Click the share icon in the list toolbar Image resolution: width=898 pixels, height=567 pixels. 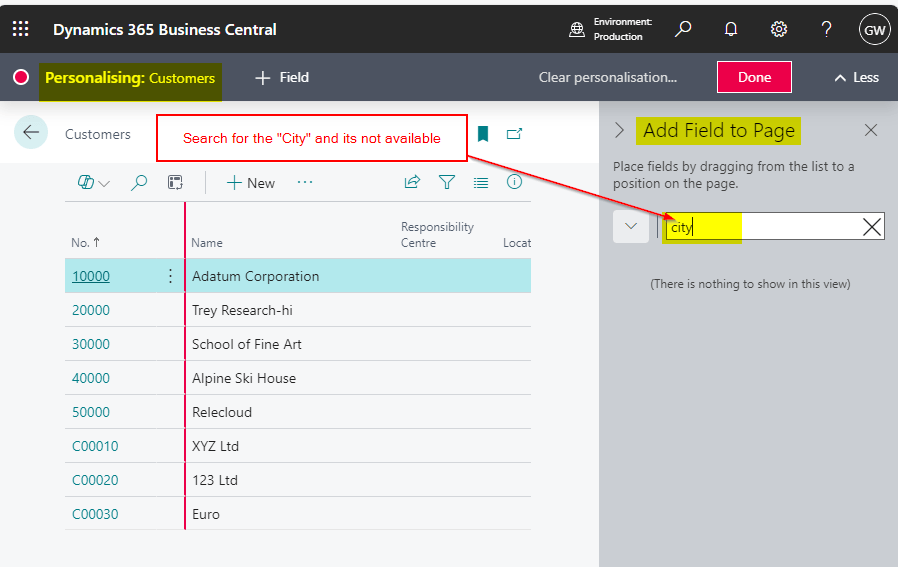pos(412,182)
